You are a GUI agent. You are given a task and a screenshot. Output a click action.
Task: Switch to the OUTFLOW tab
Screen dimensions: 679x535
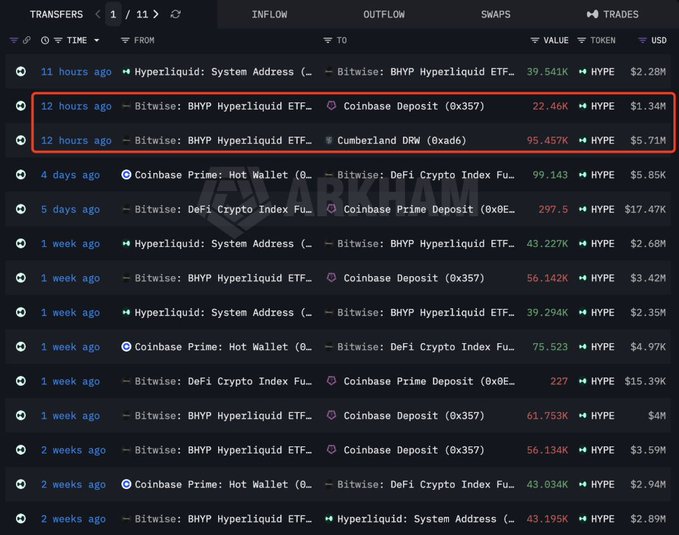pos(384,14)
